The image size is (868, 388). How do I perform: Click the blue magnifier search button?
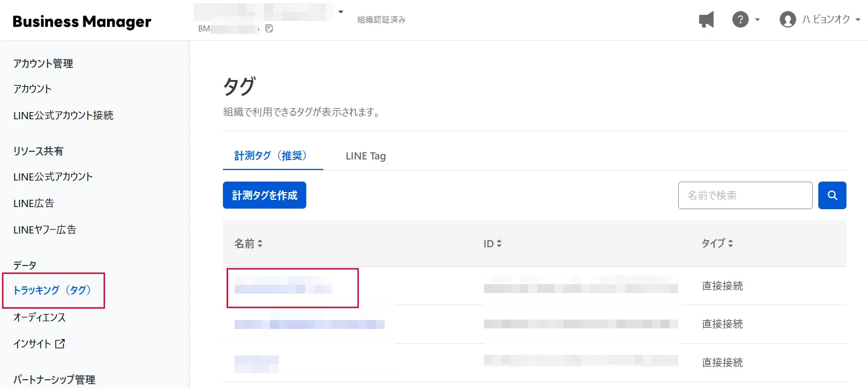832,195
